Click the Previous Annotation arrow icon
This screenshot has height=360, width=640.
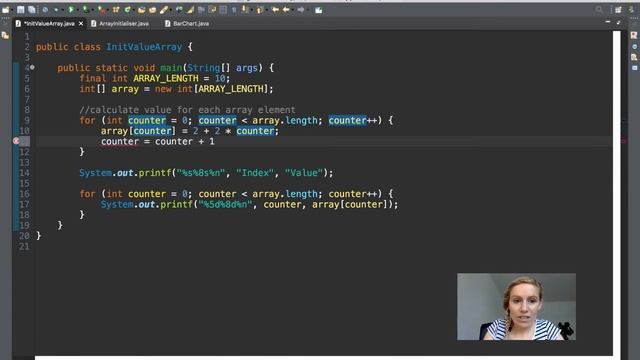(x=260, y=9)
